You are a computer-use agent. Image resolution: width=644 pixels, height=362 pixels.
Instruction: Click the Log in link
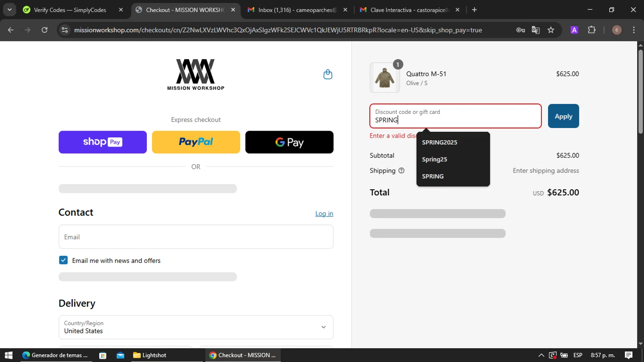tap(324, 213)
